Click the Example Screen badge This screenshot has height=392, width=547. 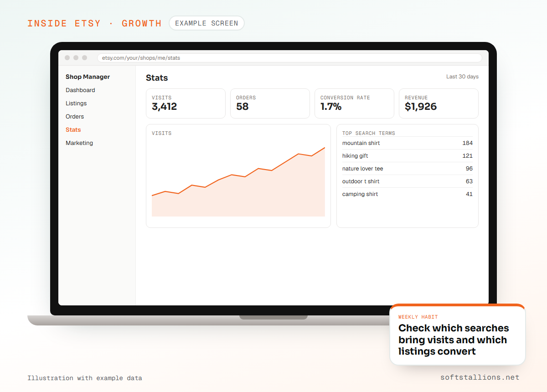click(x=206, y=23)
